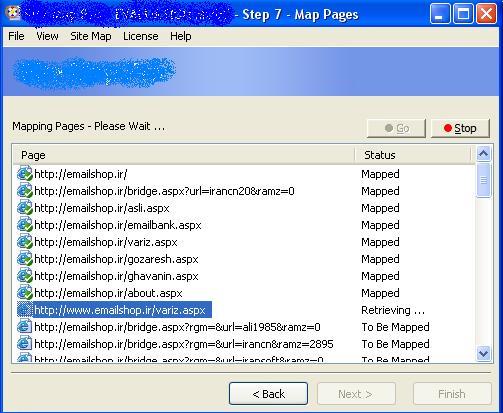Click 'To Be Mapped' status of irancn&ramz=2895 row
503x413 pixels.
pos(395,344)
